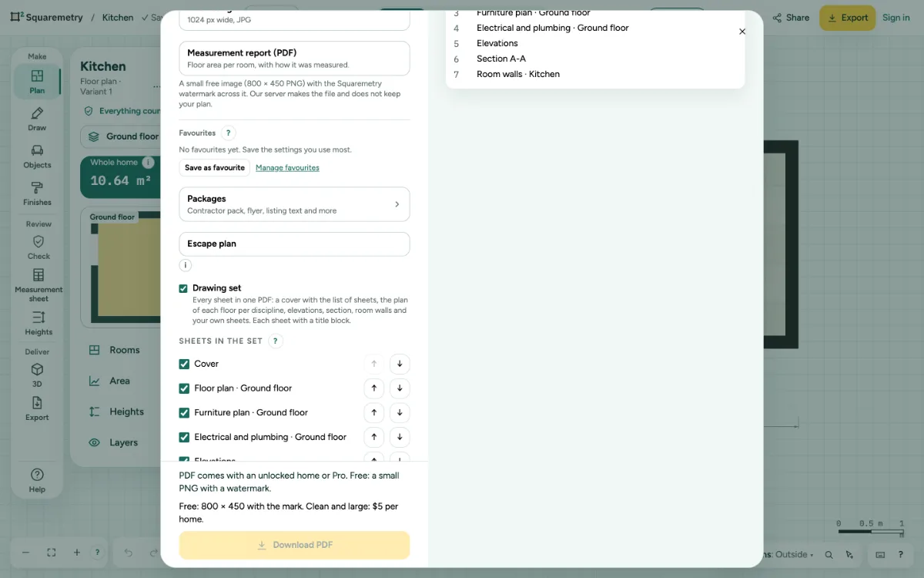Move Cover sheet down
This screenshot has height=578, width=924.
(x=400, y=364)
